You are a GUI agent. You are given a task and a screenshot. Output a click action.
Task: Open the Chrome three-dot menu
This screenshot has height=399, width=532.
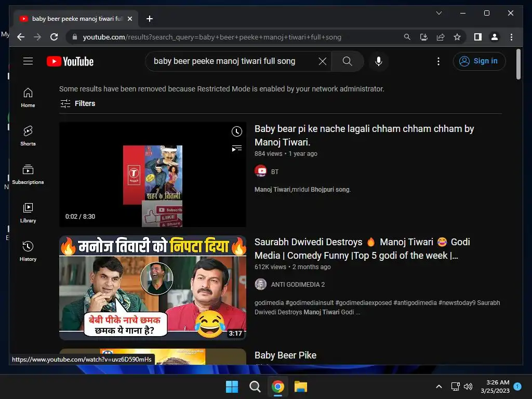pos(511,37)
